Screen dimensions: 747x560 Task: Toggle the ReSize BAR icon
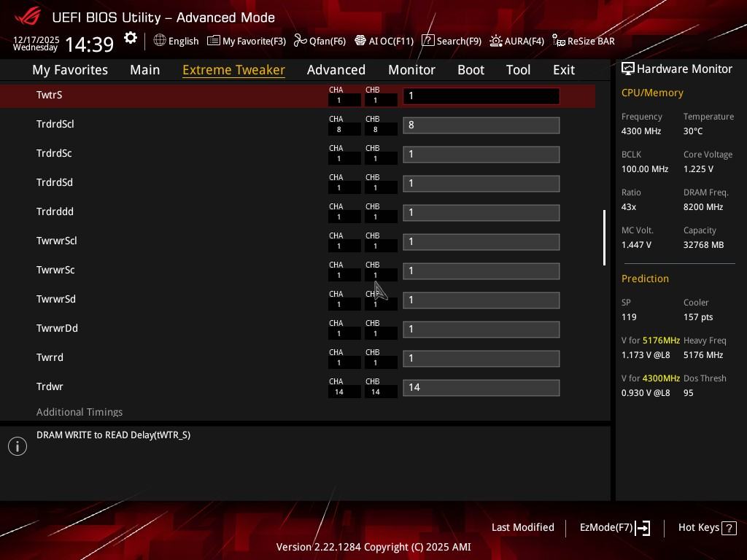tap(558, 41)
